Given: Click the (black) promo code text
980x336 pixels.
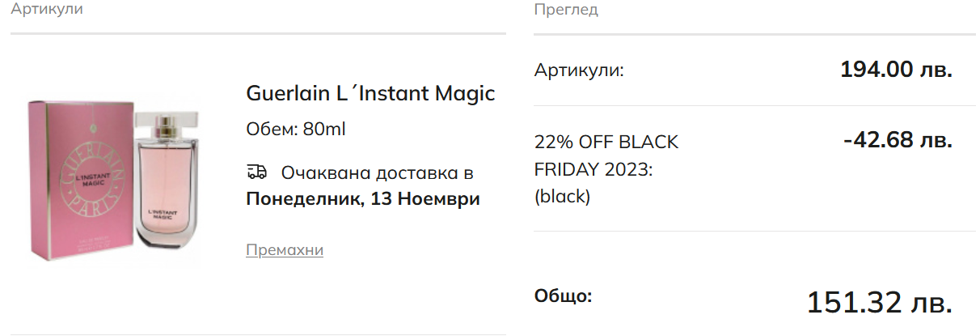Looking at the screenshot, I should (x=562, y=197).
